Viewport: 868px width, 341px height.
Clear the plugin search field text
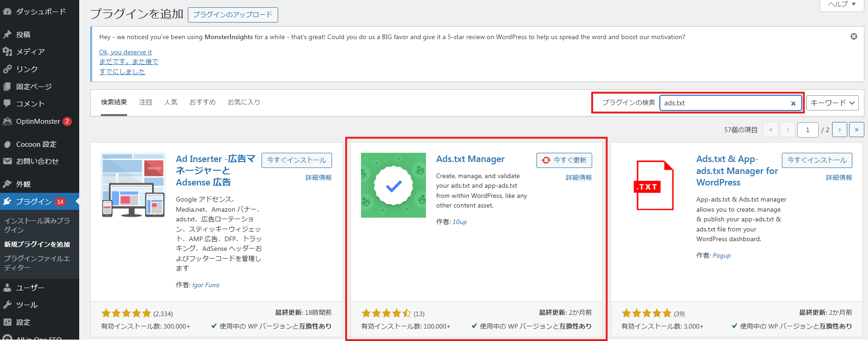[793, 104]
